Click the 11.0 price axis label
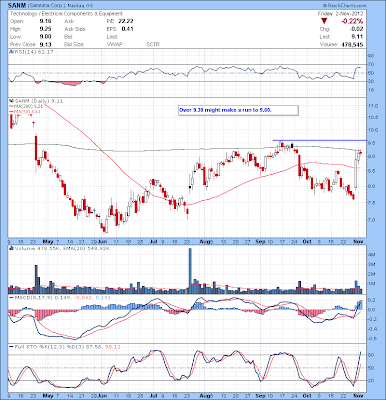386x400 pixels. pyautogui.click(x=373, y=106)
